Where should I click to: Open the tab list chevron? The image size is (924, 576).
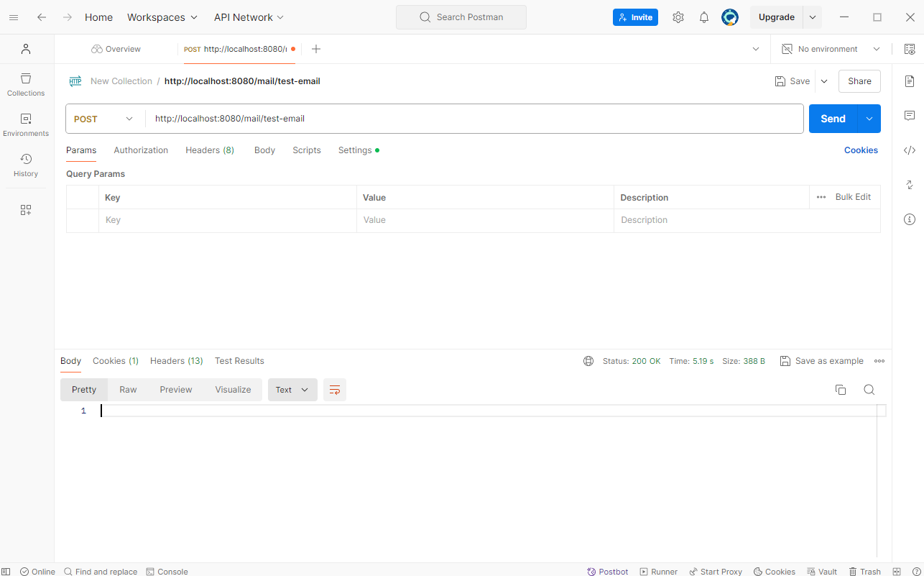(756, 49)
